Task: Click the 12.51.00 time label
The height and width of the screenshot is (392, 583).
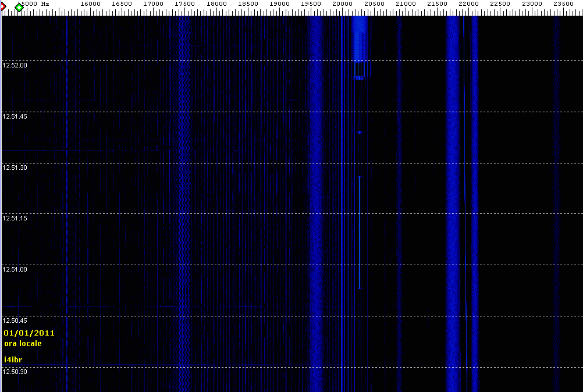Action: point(15,269)
